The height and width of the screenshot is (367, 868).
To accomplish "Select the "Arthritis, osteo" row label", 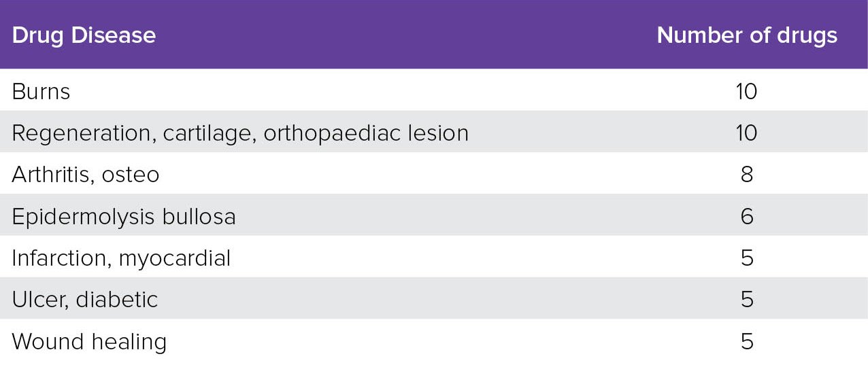I will click(86, 175).
